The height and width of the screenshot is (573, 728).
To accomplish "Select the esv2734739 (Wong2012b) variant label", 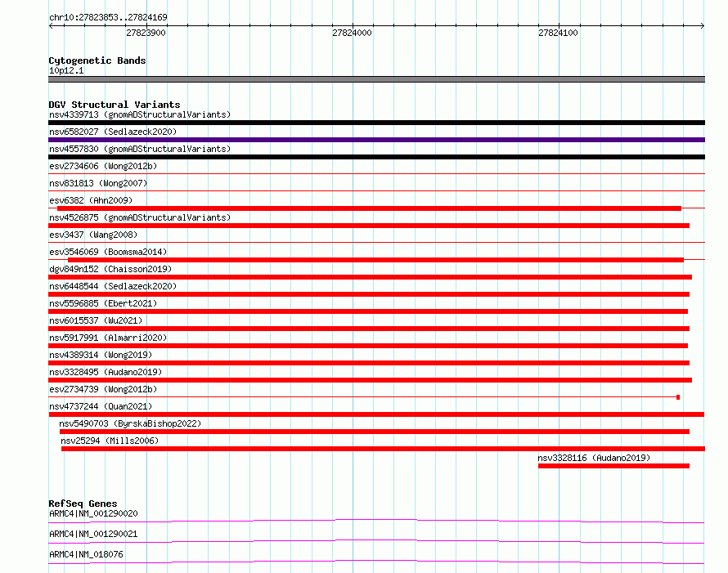I will tap(103, 389).
